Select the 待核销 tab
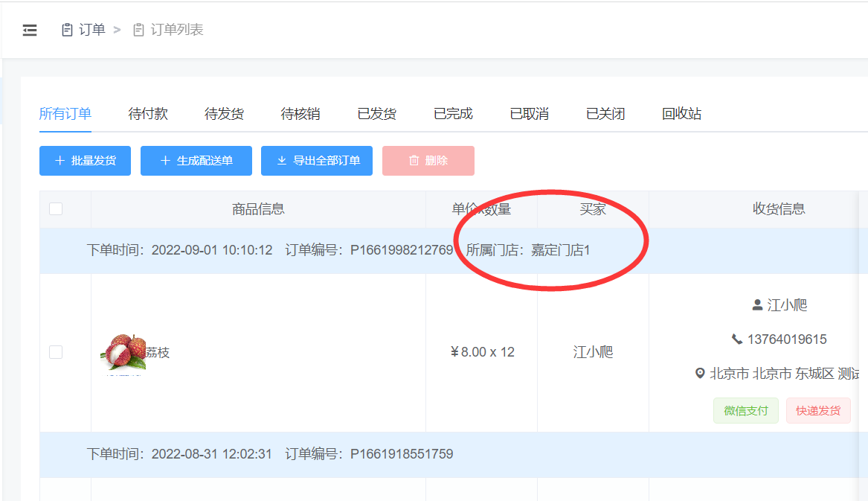868x501 pixels. [300, 114]
